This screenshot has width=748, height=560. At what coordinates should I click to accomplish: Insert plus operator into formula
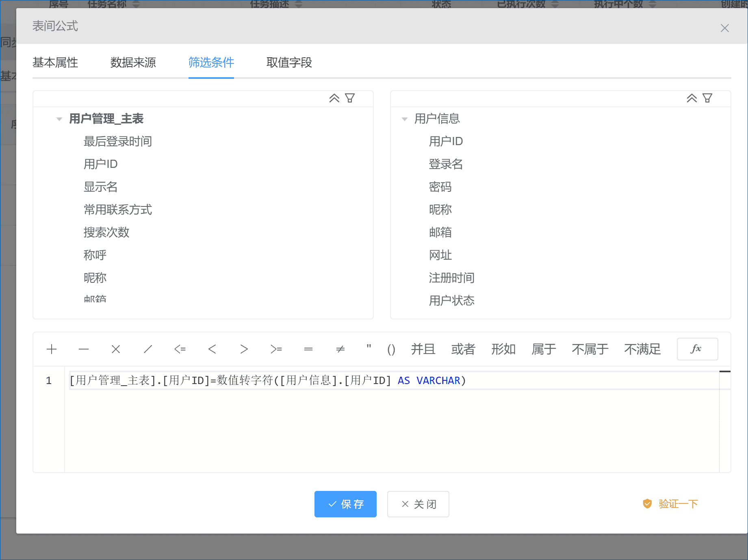[x=52, y=349]
